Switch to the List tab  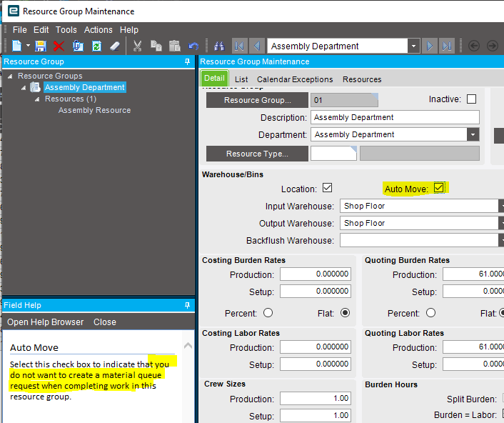coord(241,79)
